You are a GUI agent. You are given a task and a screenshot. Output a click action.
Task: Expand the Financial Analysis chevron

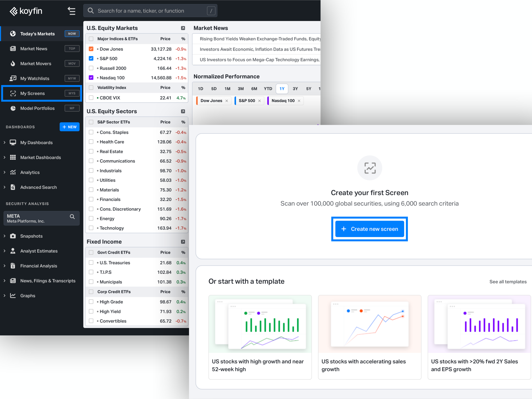[4, 266]
